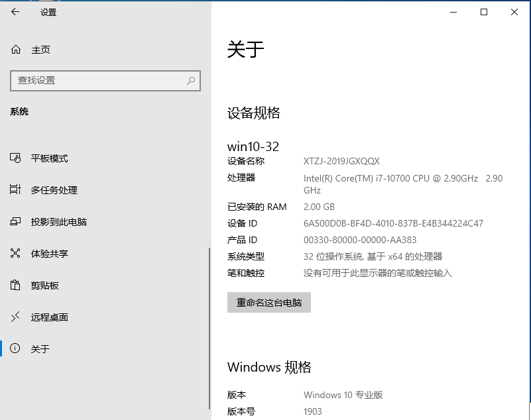The height and width of the screenshot is (420, 531).
Task: Click the 投影到此电脑 (Projecting) monitor icon
Action: point(15,221)
